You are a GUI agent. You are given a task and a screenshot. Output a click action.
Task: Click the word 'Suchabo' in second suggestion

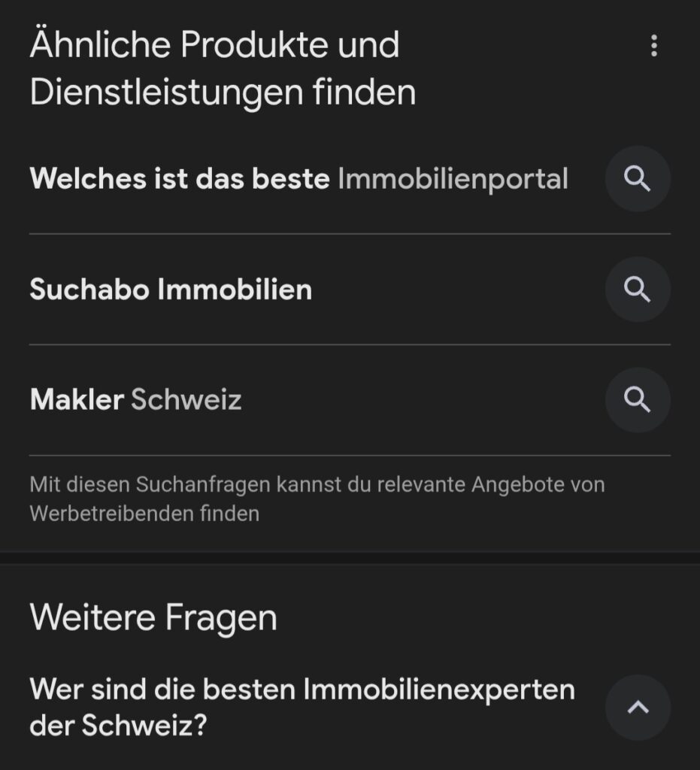click(89, 290)
